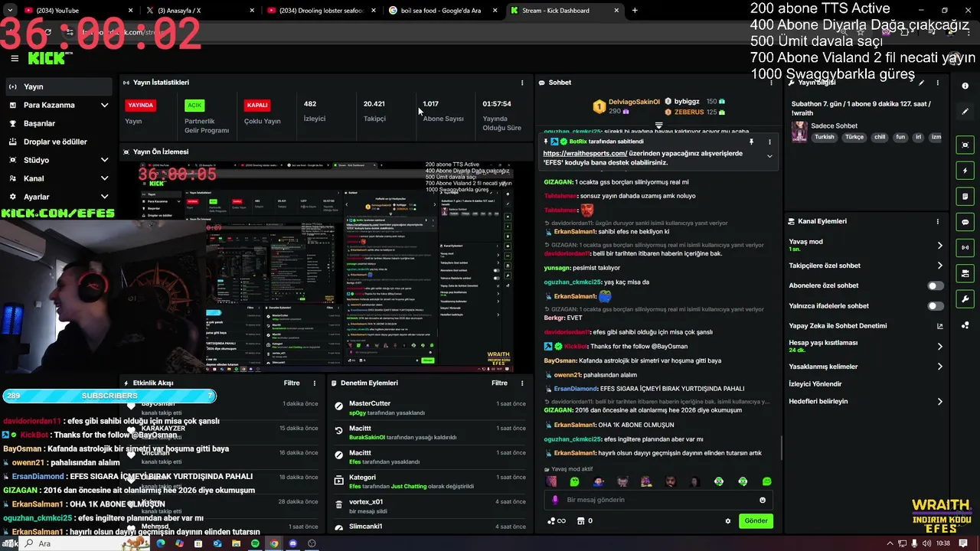Open Kanal Eylemleri three-dot menu

(x=937, y=221)
